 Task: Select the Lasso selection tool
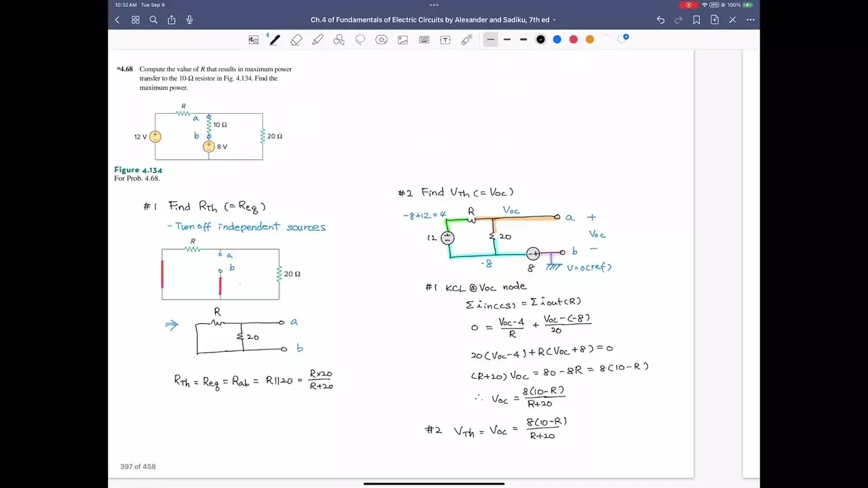pos(360,40)
